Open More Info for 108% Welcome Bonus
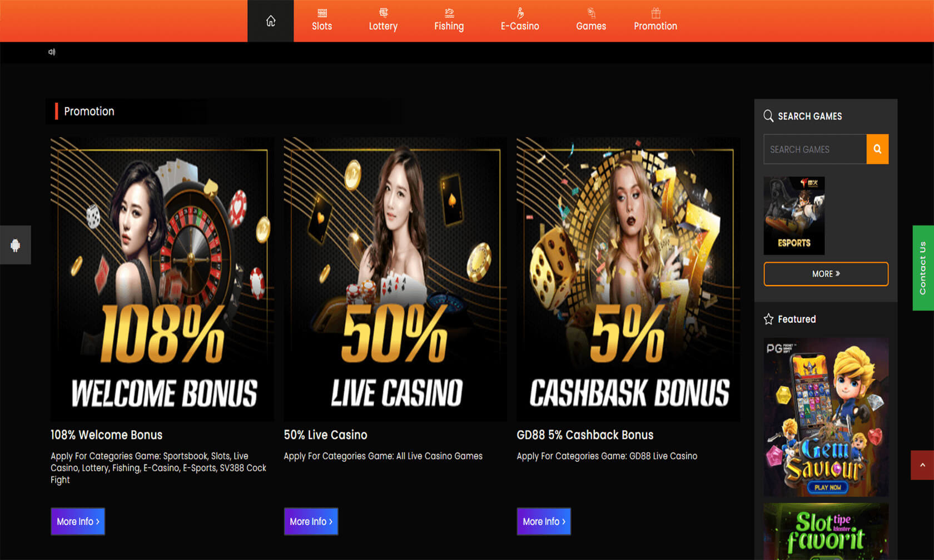934x560 pixels. coord(78,522)
